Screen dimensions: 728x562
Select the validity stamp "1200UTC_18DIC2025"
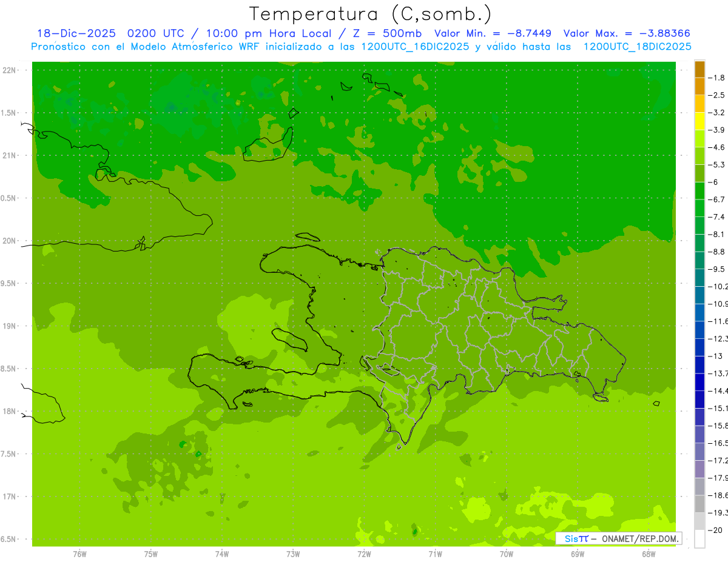pyautogui.click(x=637, y=47)
